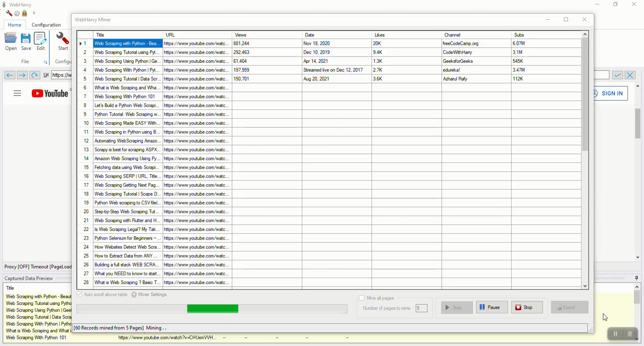Refresh the loaded page
The height and width of the screenshot is (346, 644).
click(x=34, y=75)
